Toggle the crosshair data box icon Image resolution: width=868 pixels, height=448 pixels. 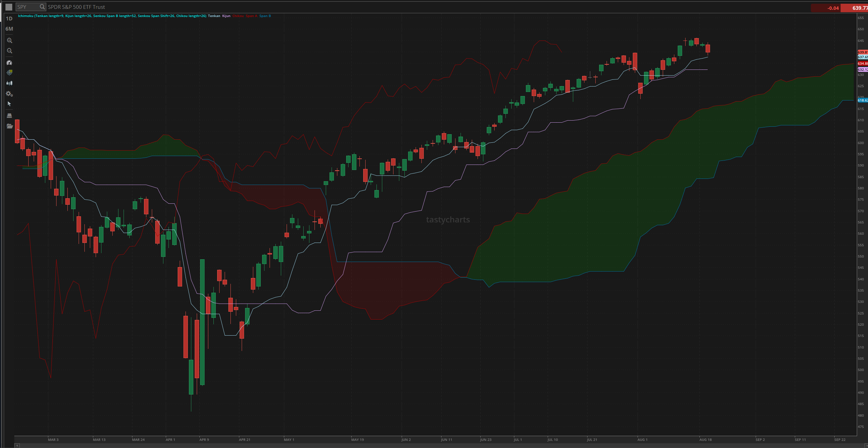pyautogui.click(x=9, y=73)
